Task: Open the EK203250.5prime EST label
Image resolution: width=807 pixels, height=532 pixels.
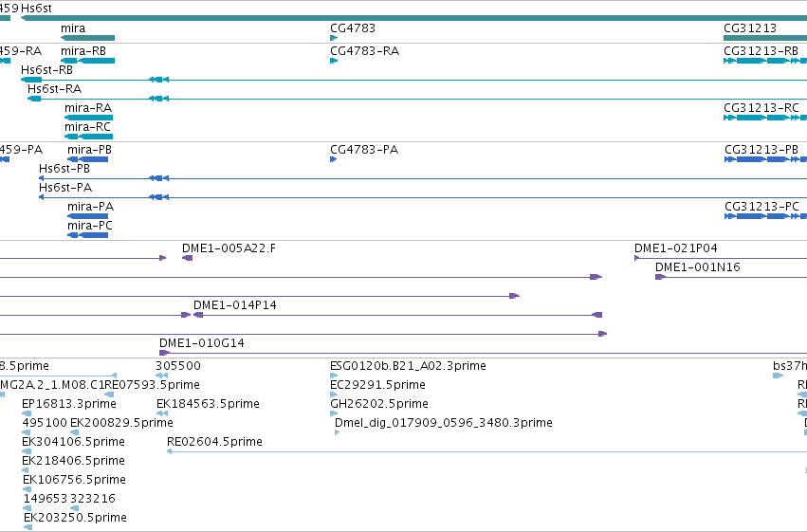Action: point(75,518)
